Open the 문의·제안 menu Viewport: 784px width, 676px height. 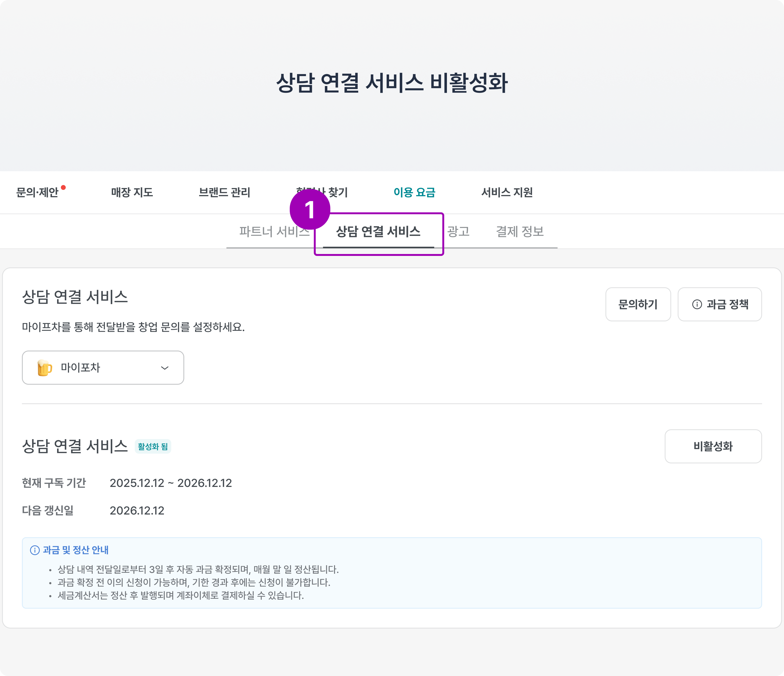coord(37,193)
